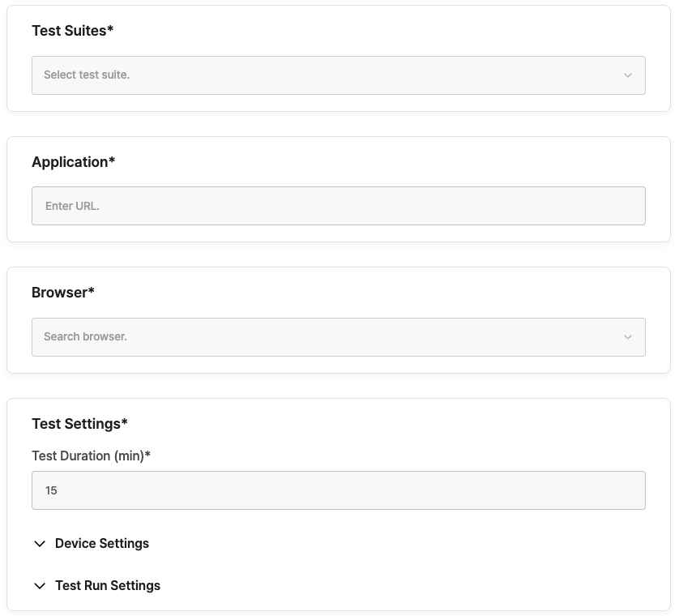Click the chevron icon beside Device Settings
This screenshot has height=616, width=679.
pos(40,544)
